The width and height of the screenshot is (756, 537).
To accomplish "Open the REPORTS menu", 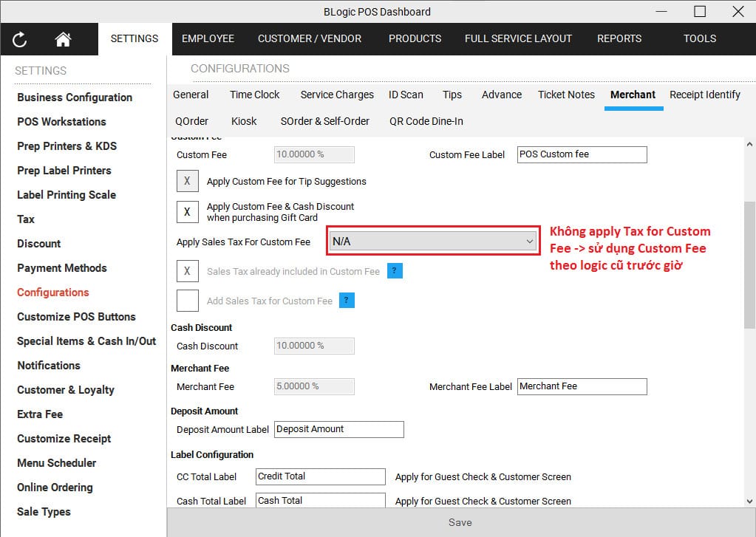I will [x=619, y=38].
